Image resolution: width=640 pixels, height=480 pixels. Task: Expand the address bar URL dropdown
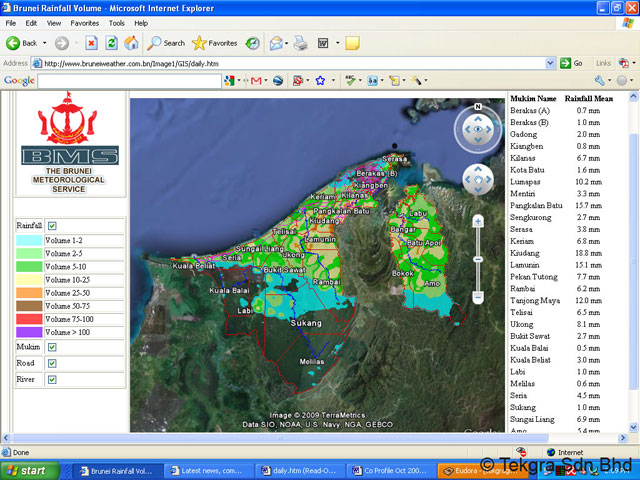pyautogui.click(x=551, y=62)
